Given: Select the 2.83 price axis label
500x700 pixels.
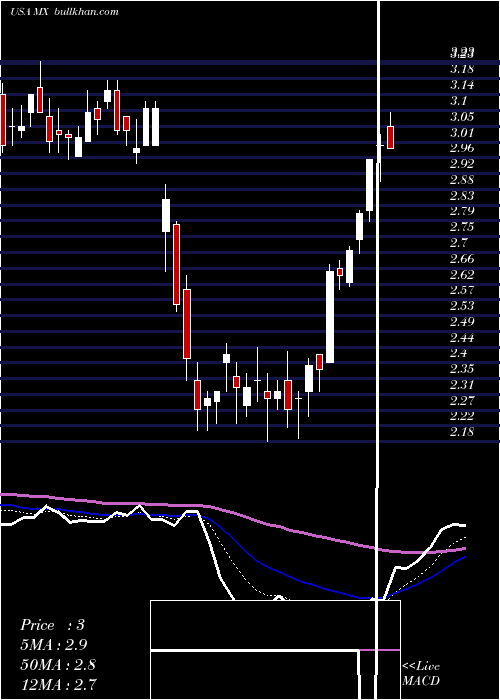Looking at the screenshot, I should (x=462, y=195).
